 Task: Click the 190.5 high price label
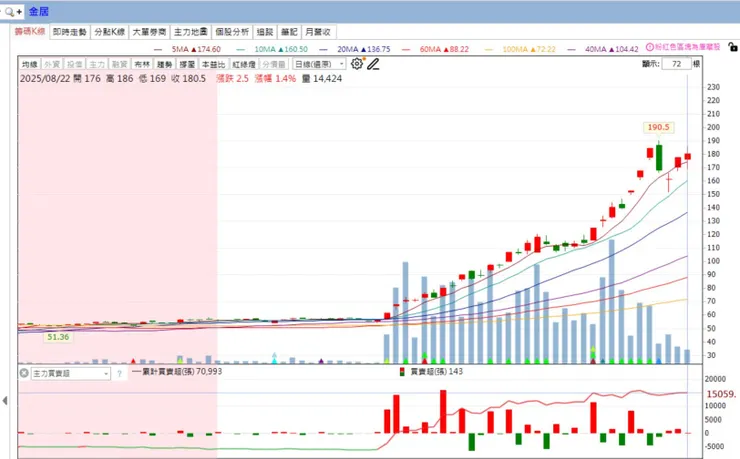pos(658,127)
